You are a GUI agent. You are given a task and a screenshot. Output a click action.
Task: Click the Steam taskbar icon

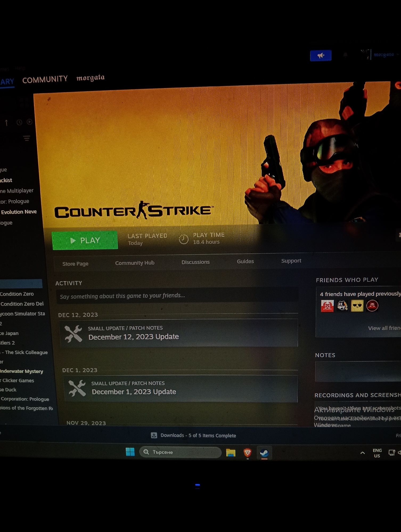tap(264, 453)
